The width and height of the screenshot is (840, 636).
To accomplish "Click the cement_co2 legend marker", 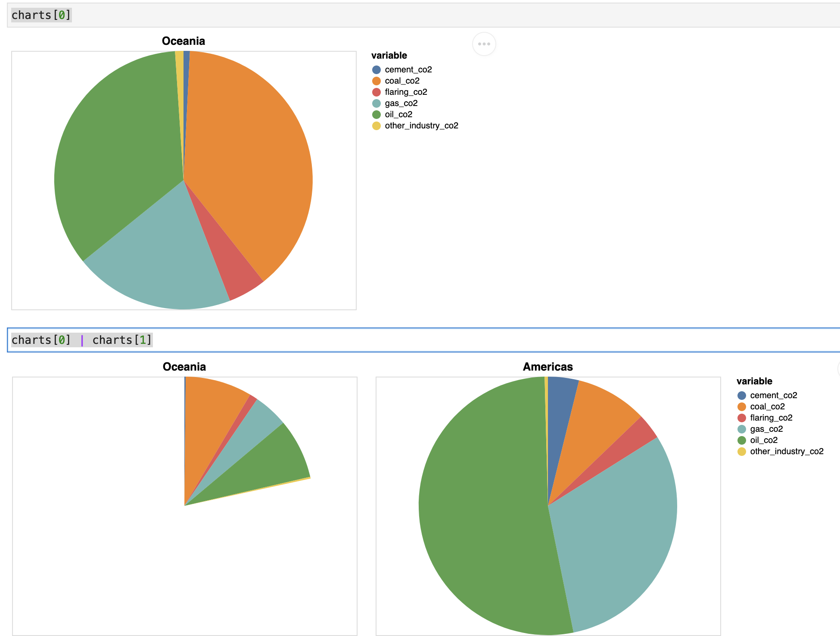I will [x=376, y=69].
